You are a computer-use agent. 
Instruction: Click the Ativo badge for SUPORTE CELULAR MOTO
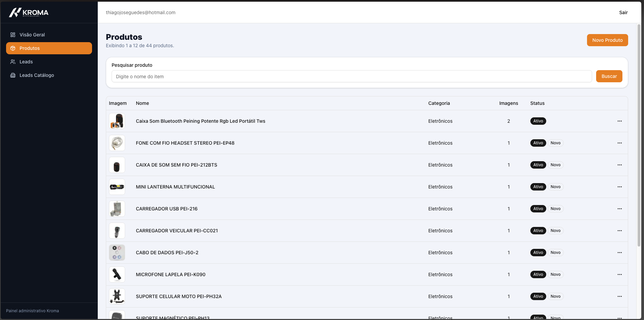[538, 296]
